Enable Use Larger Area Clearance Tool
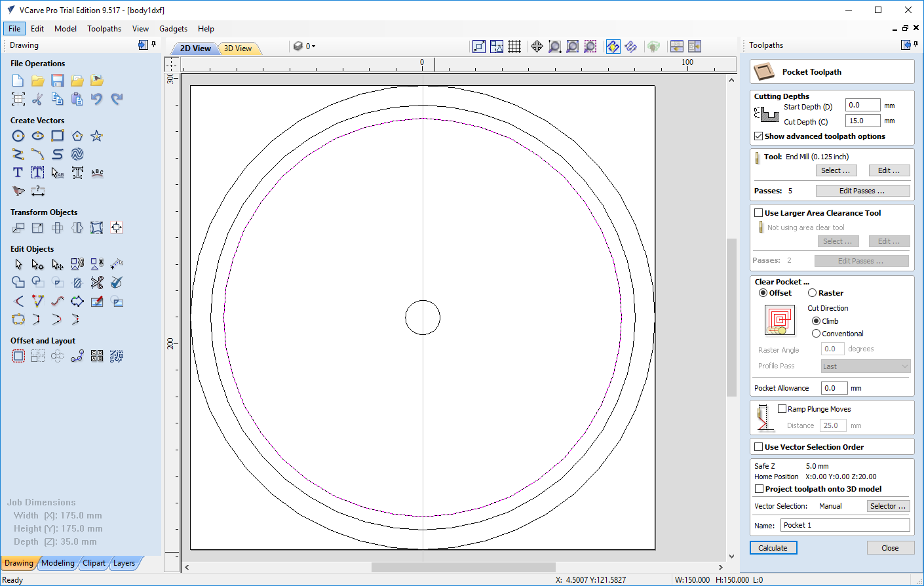The width and height of the screenshot is (924, 586). tap(759, 213)
